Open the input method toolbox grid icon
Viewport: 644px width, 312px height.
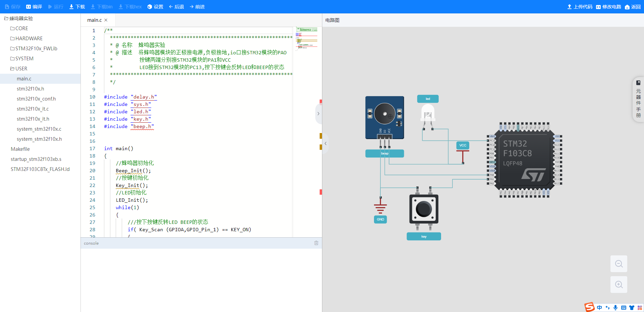coord(640,308)
